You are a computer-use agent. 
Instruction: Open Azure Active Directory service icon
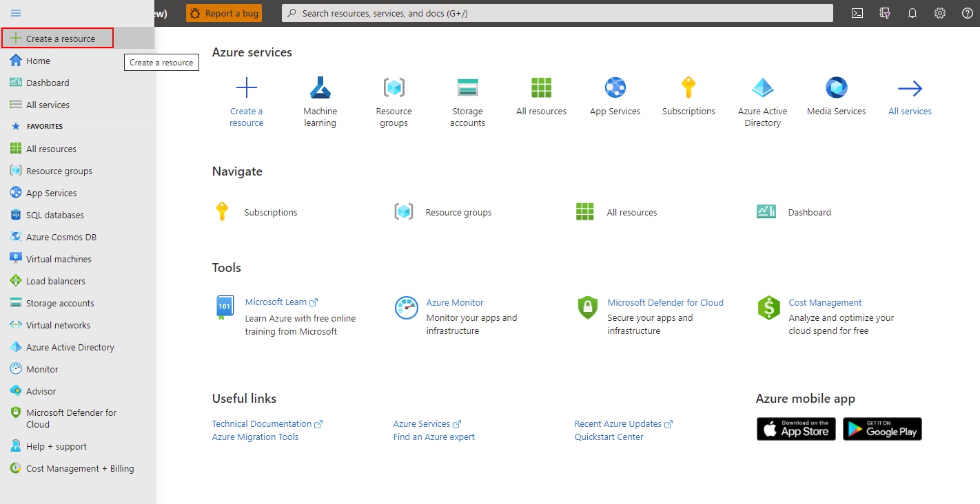(763, 88)
